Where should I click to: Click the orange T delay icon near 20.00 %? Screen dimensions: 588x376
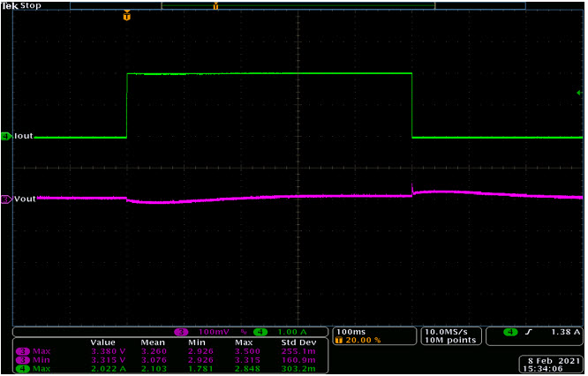[x=339, y=341]
